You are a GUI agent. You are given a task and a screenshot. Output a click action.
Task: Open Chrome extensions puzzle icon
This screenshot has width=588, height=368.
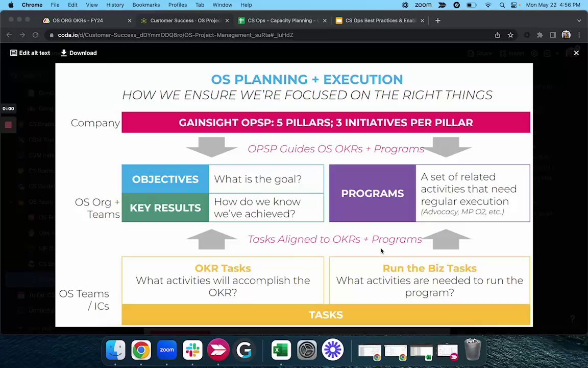tap(540, 35)
